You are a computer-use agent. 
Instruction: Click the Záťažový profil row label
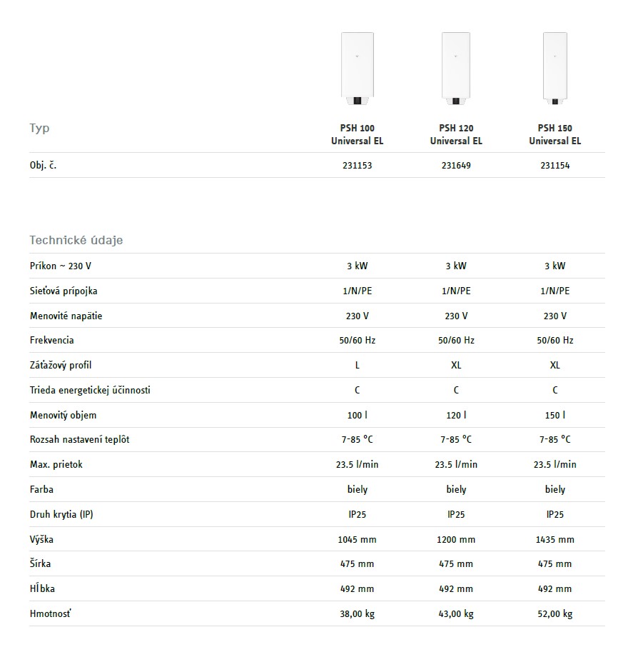click(61, 365)
